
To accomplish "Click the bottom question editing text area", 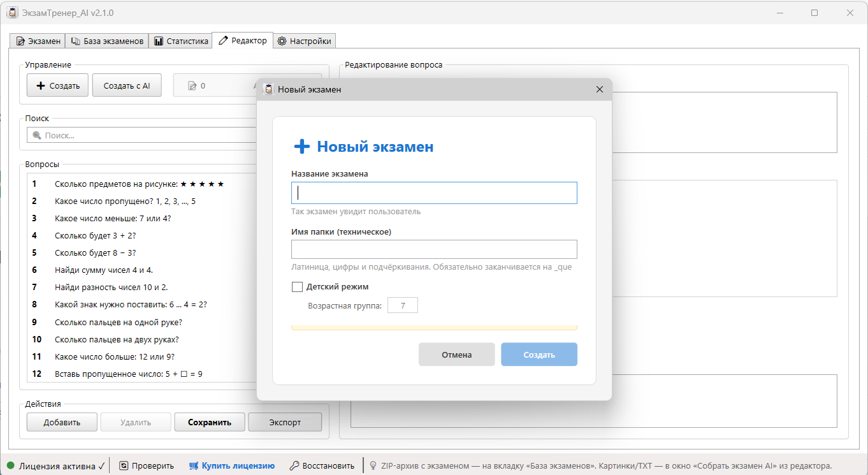I will (593, 400).
